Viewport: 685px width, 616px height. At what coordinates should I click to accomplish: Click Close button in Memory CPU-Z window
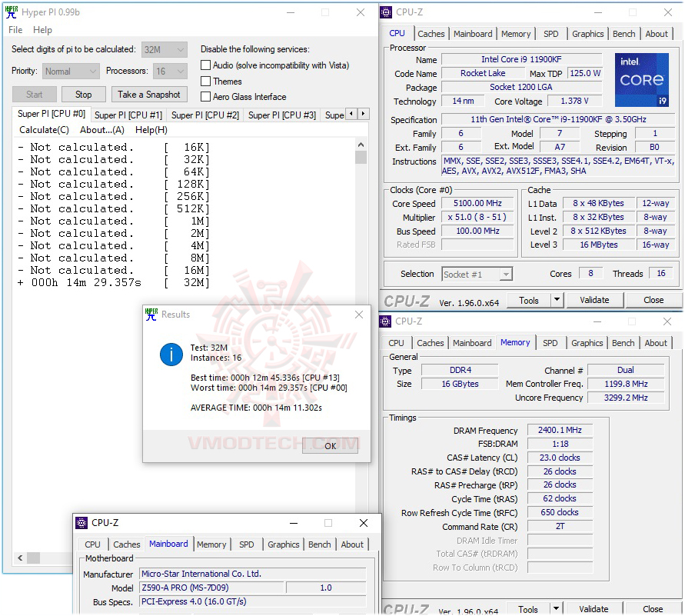click(x=653, y=608)
